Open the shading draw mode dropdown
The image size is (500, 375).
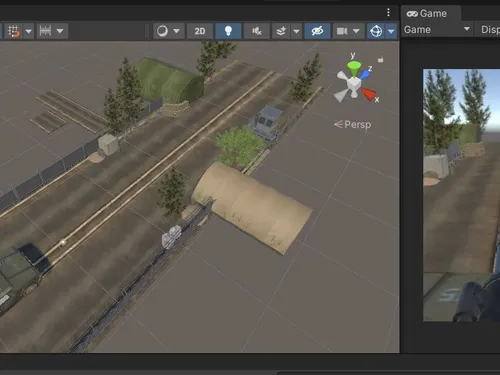pyautogui.click(x=177, y=31)
